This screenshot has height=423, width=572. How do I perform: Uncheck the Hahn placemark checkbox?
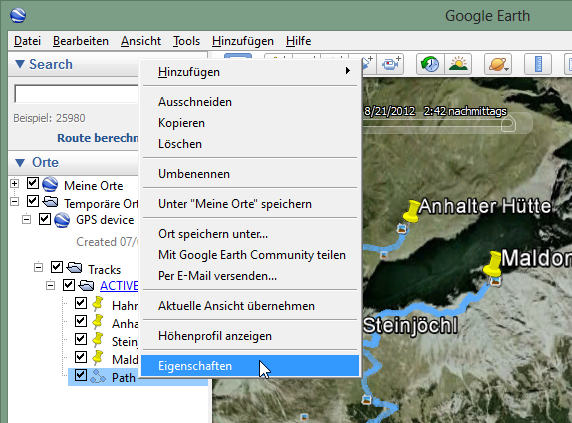[x=81, y=303]
